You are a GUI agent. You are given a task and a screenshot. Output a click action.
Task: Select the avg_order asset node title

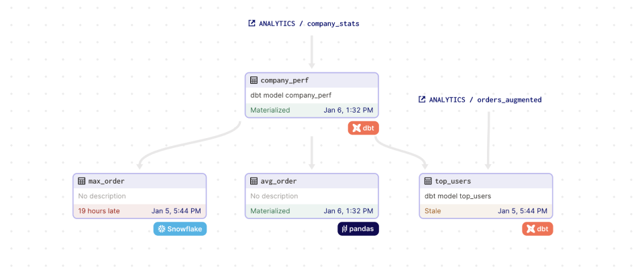tap(278, 181)
